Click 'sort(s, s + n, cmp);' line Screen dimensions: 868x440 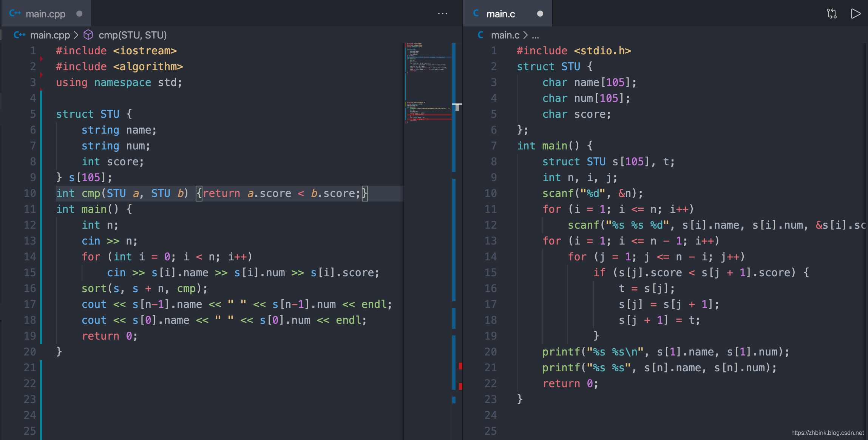(145, 288)
